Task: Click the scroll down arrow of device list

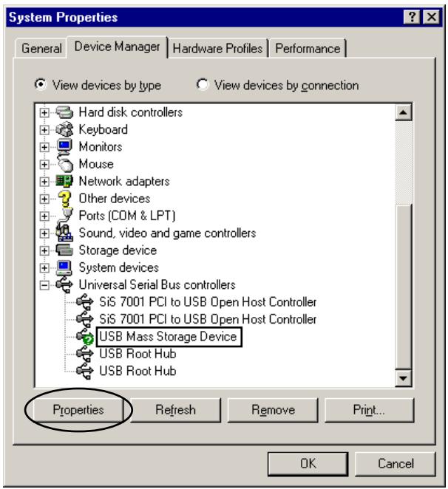Action: (x=404, y=378)
